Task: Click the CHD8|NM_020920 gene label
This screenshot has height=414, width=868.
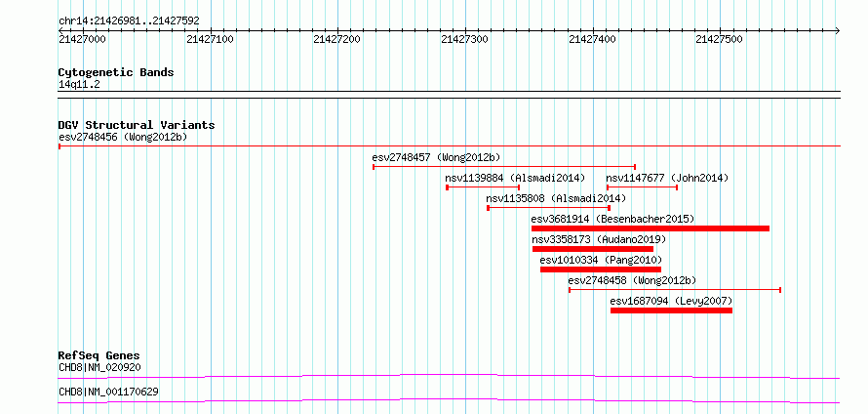Action: pos(99,367)
